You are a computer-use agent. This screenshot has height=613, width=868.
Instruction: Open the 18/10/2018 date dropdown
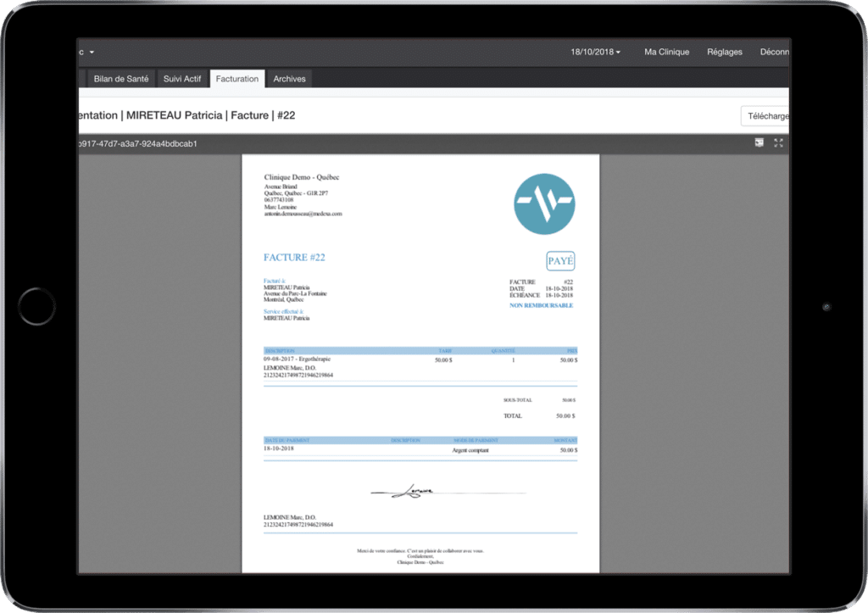pos(595,52)
